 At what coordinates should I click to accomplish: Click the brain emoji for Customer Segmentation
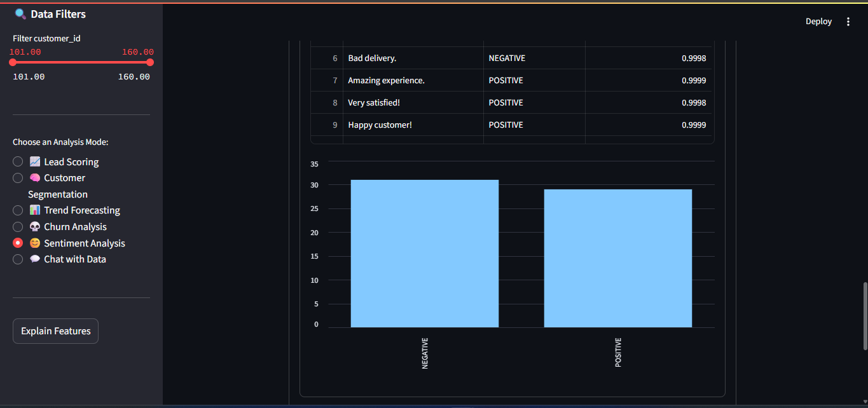35,178
